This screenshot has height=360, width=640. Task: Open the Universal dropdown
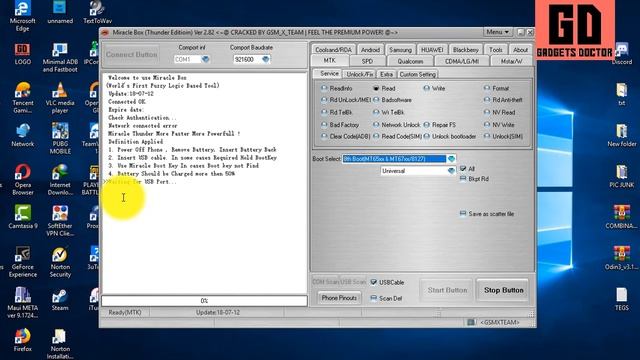point(451,171)
